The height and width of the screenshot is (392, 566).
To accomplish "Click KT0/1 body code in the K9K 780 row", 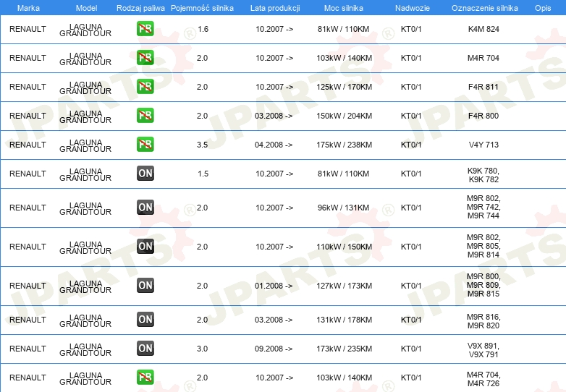I will click(411, 174).
